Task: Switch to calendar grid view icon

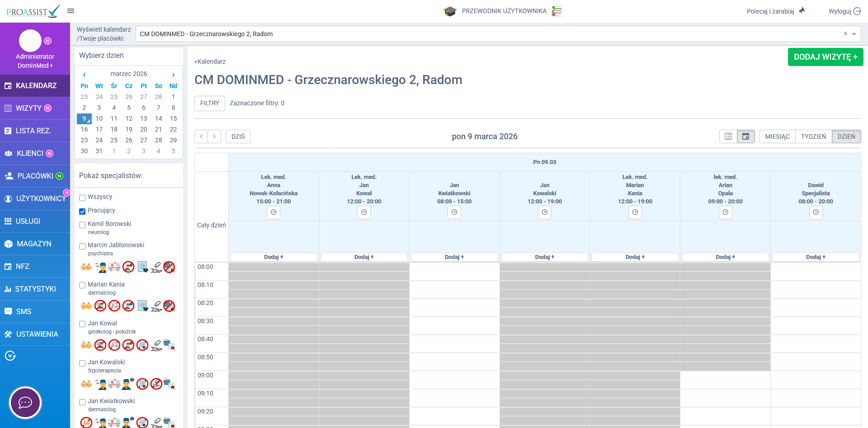Action: click(745, 136)
